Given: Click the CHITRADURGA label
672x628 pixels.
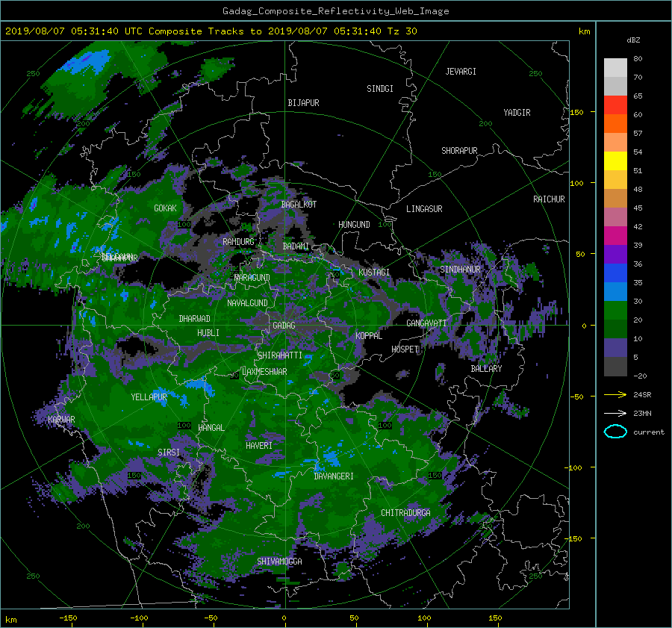Looking at the screenshot, I should 406,513.
